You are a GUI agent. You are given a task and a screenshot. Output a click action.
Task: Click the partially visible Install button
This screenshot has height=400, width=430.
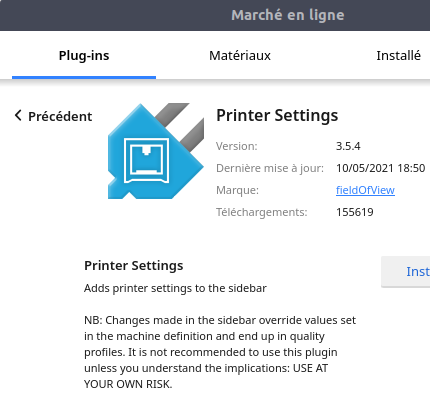click(406, 272)
